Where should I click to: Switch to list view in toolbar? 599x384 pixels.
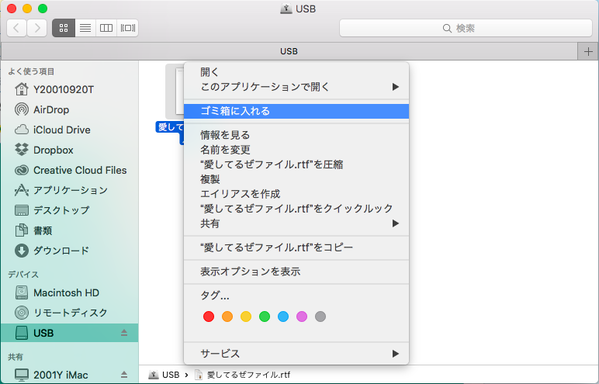coord(85,28)
